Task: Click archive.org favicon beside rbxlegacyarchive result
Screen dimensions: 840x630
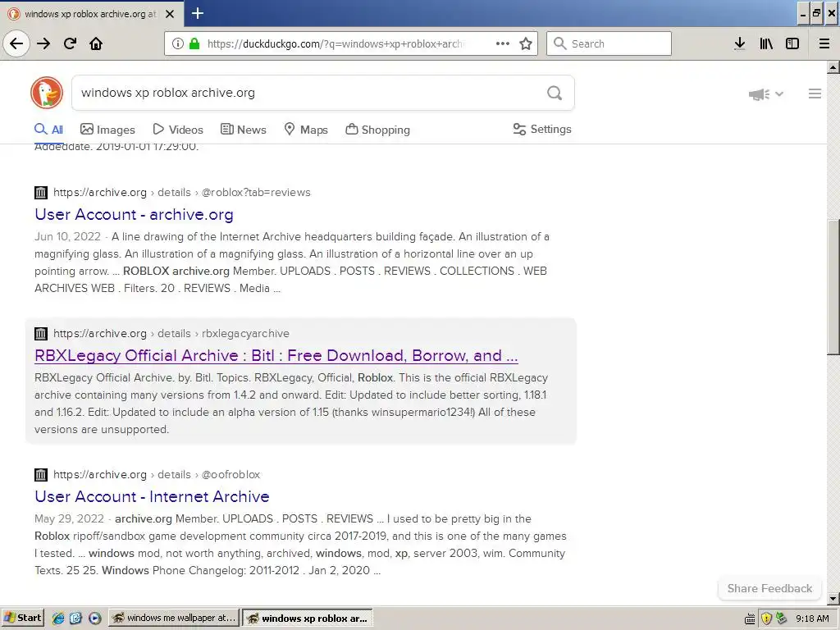Action: pos(41,333)
